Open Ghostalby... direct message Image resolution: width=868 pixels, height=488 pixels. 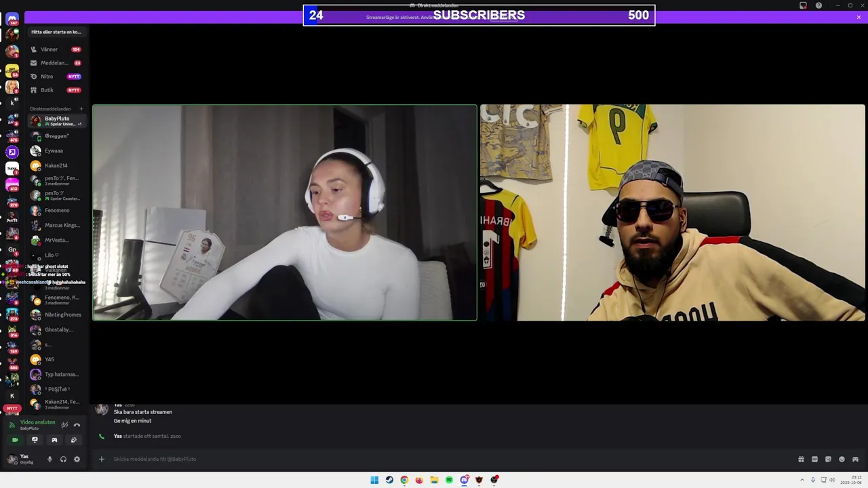pos(56,329)
